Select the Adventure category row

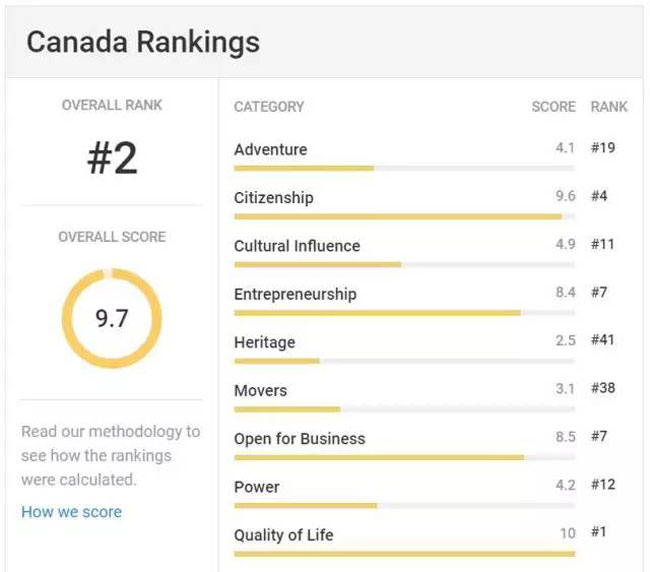(x=271, y=150)
